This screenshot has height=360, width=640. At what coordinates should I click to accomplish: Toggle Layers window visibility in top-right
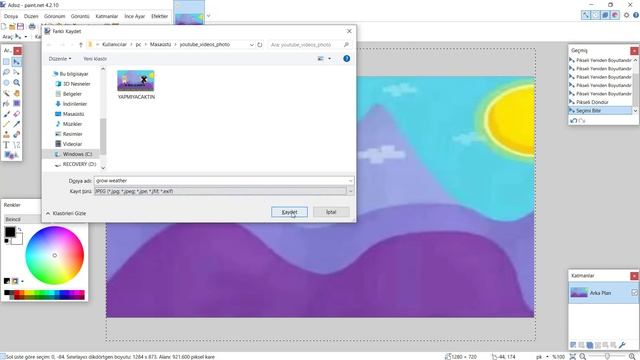605,15
